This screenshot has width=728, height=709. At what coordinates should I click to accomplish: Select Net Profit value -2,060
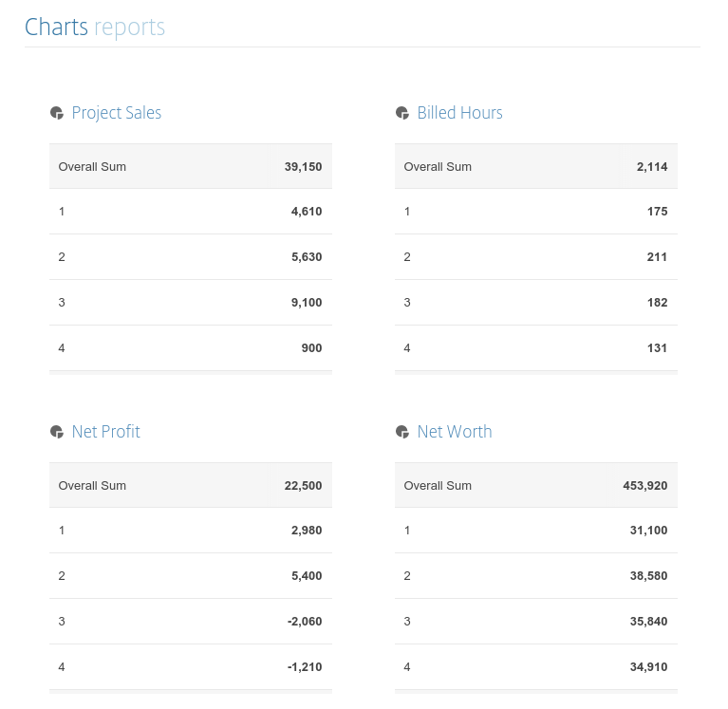[305, 622]
